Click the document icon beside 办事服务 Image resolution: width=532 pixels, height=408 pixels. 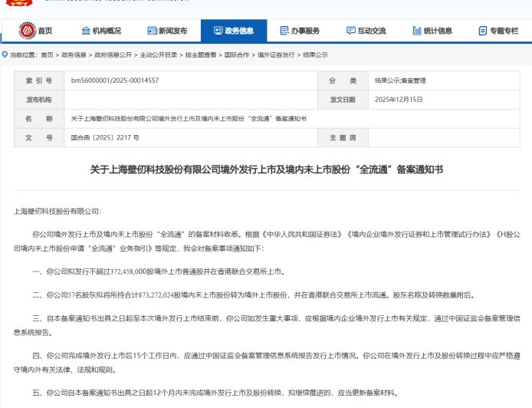[284, 31]
